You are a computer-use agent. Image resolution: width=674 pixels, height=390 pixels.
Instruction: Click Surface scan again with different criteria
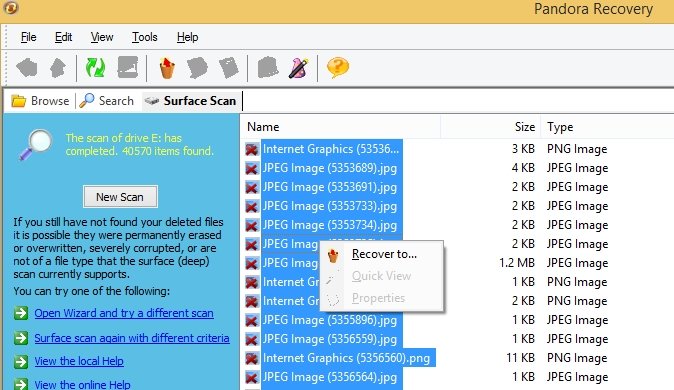(x=132, y=338)
